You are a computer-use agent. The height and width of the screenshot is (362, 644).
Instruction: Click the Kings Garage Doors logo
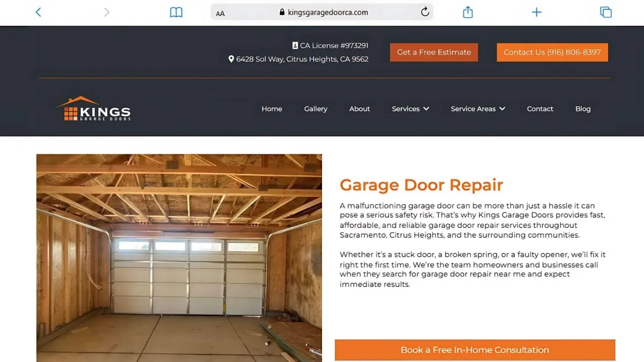94,108
